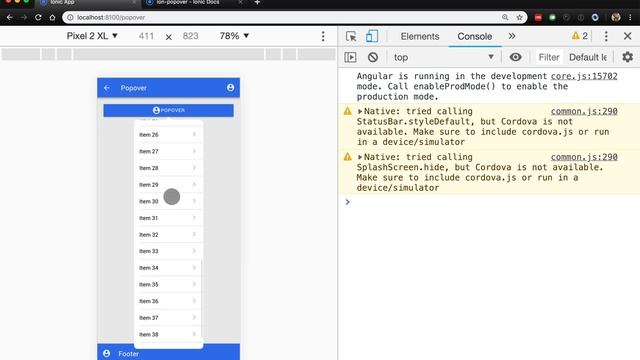Toggle the device toolbar icon
The height and width of the screenshot is (360, 640).
pyautogui.click(x=372, y=36)
